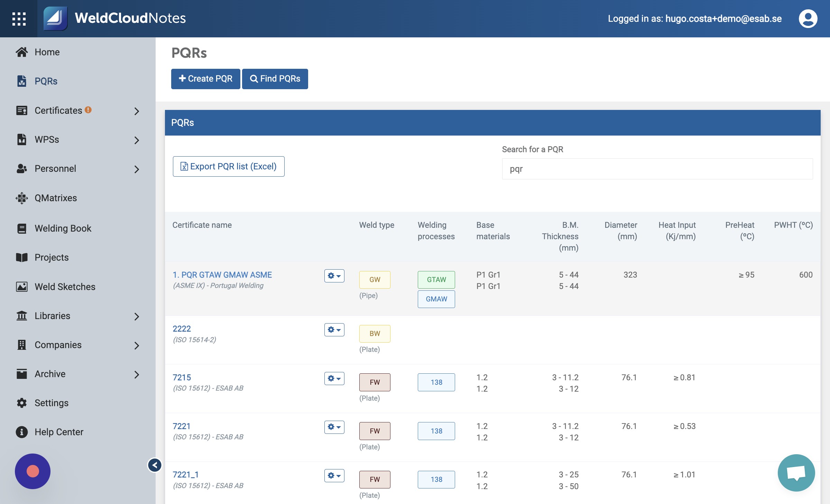The height and width of the screenshot is (504, 830).
Task: Open gear dropdown for PQR 7221_1
Action: pos(334,476)
